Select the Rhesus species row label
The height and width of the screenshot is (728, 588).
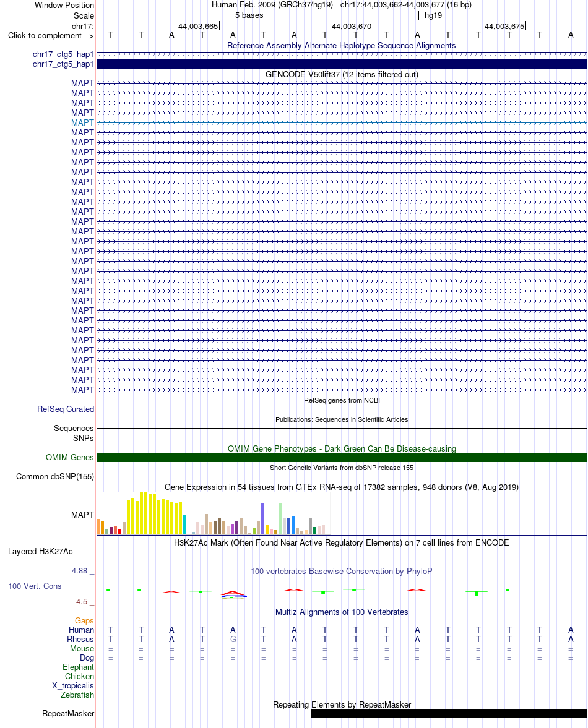coord(80,640)
